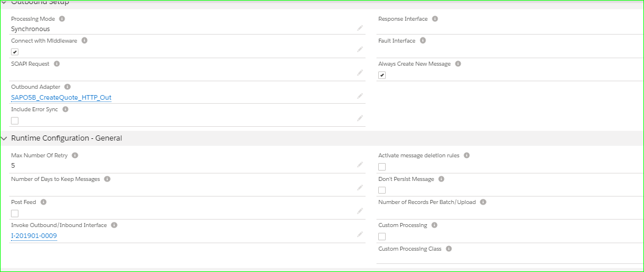This screenshot has width=644, height=272.
Task: Open info icon for Max Number Of Retry
Action: click(75, 156)
